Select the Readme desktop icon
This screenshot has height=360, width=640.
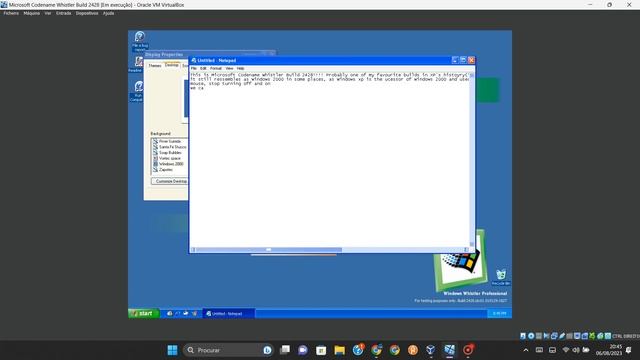137,64
